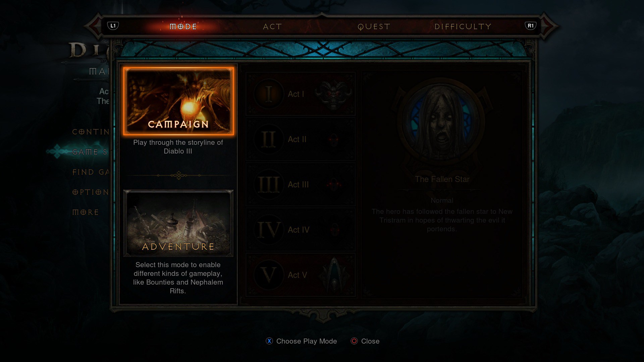Viewport: 644px width, 362px height.
Task: Click the circle button Close icon
Action: [x=354, y=341]
